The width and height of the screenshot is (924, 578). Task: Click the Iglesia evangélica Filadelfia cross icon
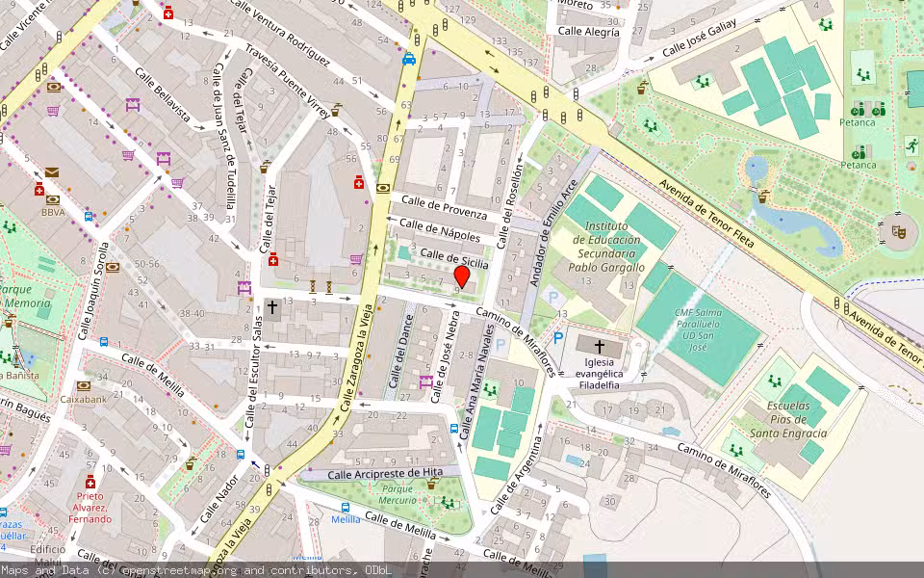[x=600, y=346]
